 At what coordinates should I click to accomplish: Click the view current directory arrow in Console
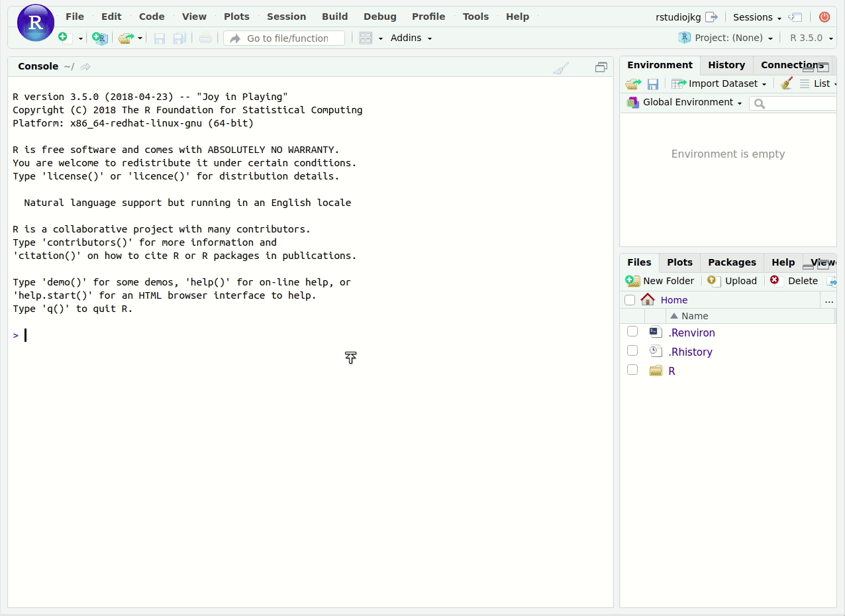(85, 66)
